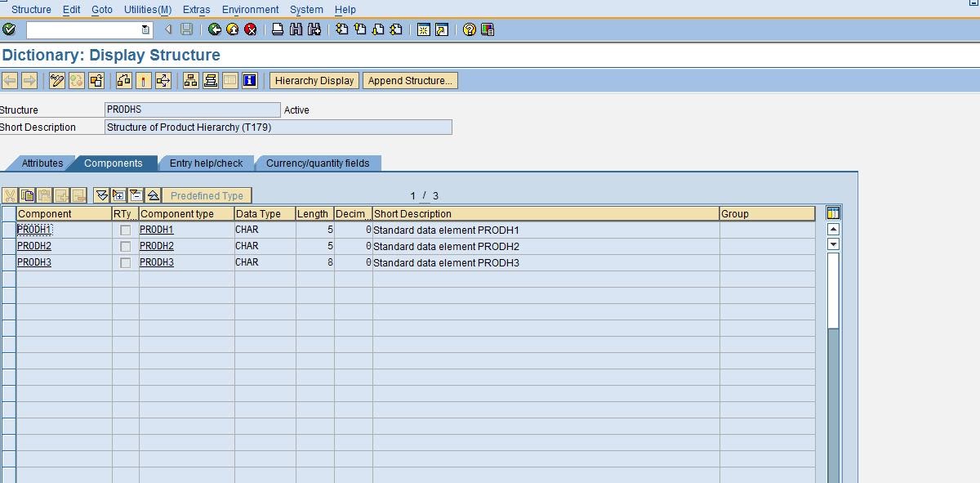Screen dimensions: 980x483
Task: Click the Cancel red icon in the toolbar
Action: pyautogui.click(x=252, y=29)
